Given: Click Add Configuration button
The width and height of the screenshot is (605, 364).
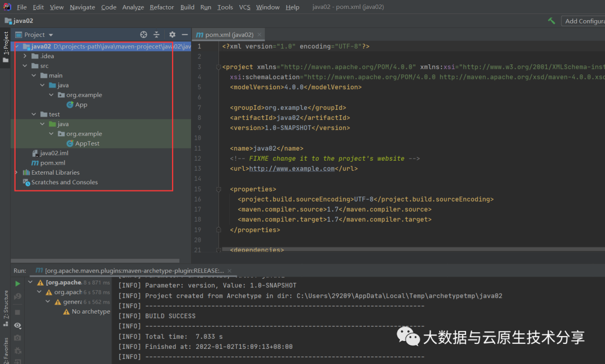Looking at the screenshot, I should 583,21.
